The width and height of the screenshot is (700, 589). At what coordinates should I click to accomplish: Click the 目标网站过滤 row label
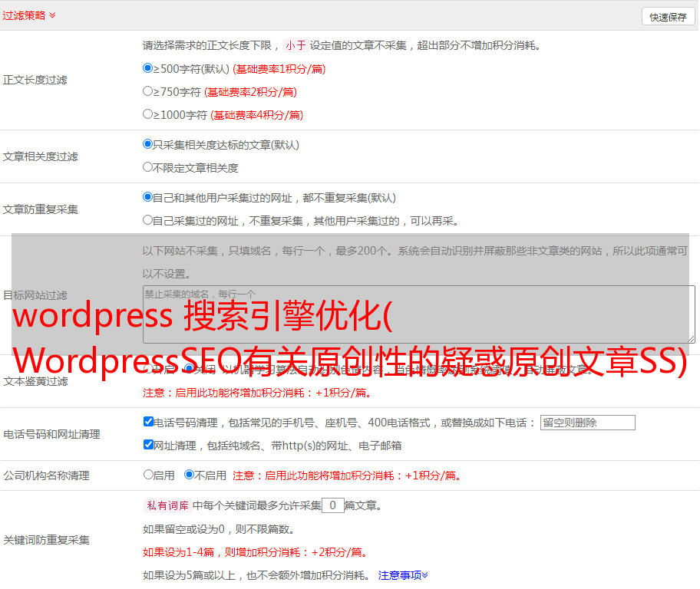pos(35,295)
